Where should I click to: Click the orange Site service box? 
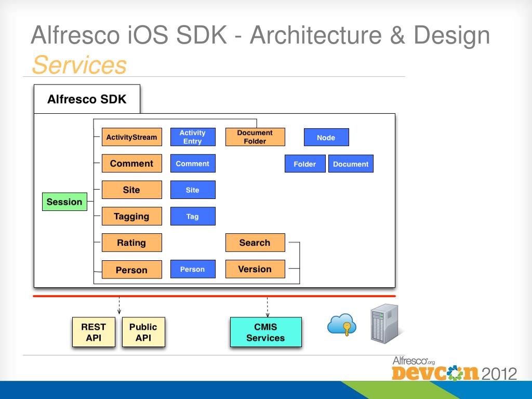(x=131, y=190)
